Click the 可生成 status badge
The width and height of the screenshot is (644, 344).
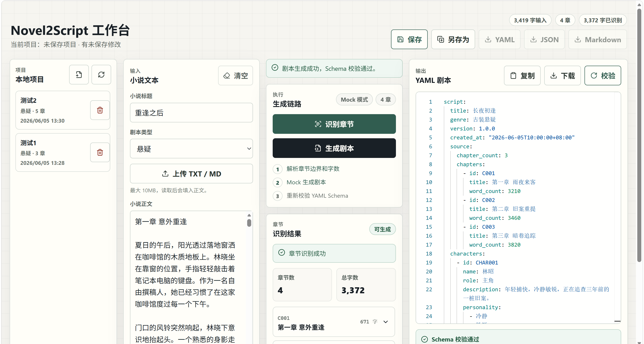coord(382,229)
